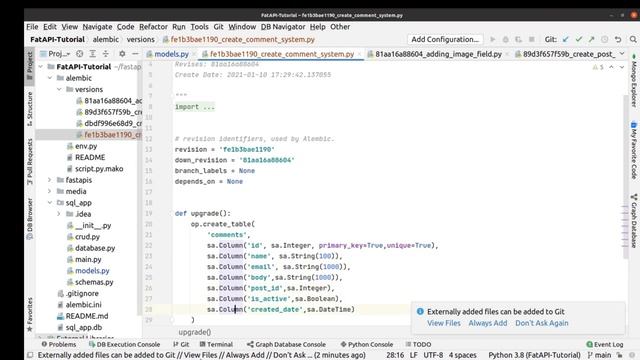
Task: Toggle tool window quick access icon in status bar
Action: click(x=30, y=356)
